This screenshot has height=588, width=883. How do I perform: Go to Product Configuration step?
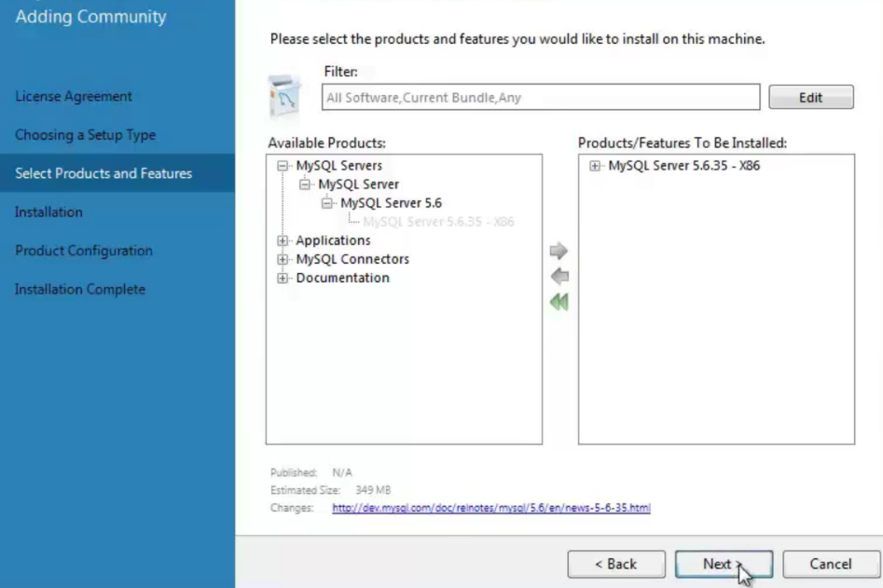(x=83, y=251)
